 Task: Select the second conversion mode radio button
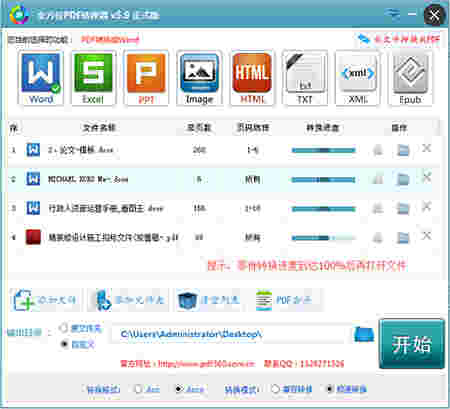click(329, 389)
